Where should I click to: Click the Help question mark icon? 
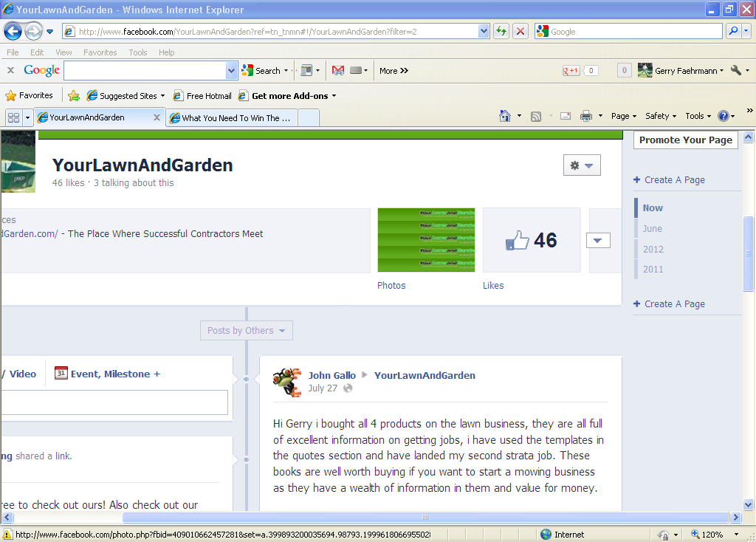[x=724, y=116]
